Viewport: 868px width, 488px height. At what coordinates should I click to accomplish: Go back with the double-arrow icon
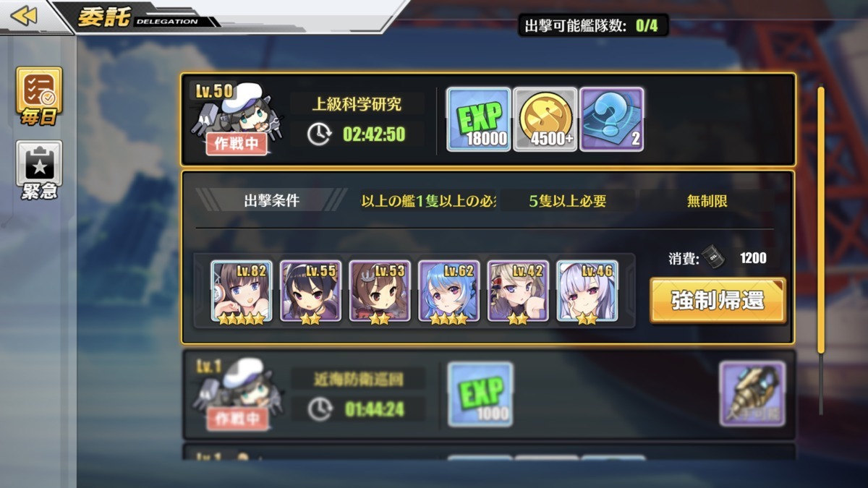24,15
